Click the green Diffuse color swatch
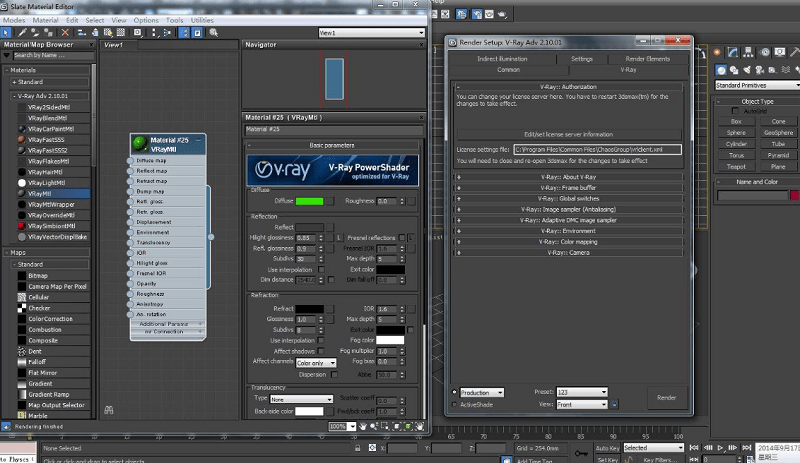 pyautogui.click(x=309, y=201)
